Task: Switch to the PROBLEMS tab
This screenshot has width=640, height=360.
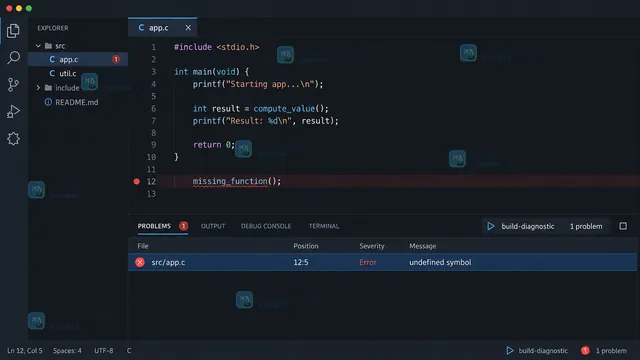Action: point(154,226)
